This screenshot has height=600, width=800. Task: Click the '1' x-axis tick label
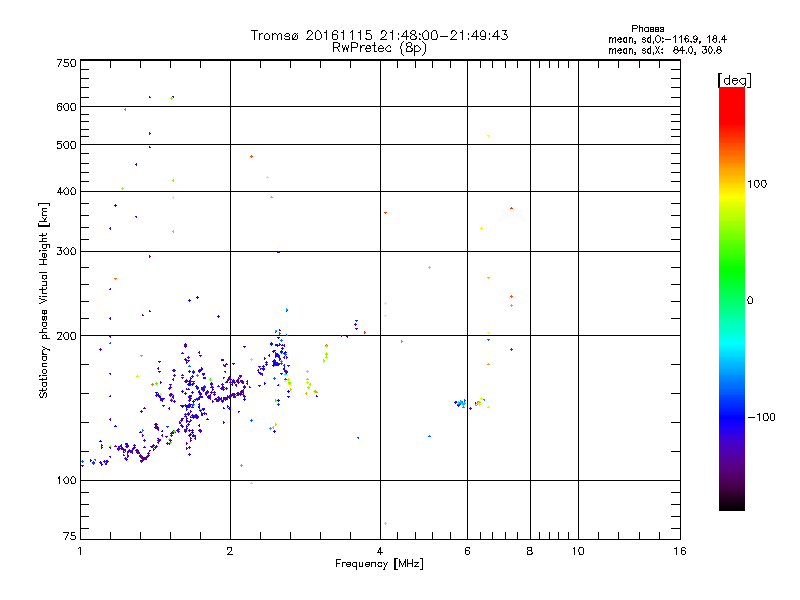tap(81, 551)
